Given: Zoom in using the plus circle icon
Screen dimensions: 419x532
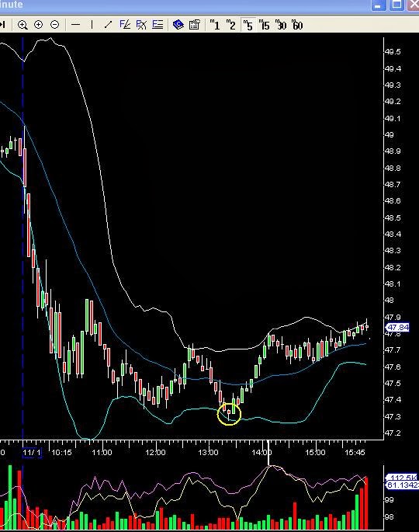Looking at the screenshot, I should (x=38, y=25).
